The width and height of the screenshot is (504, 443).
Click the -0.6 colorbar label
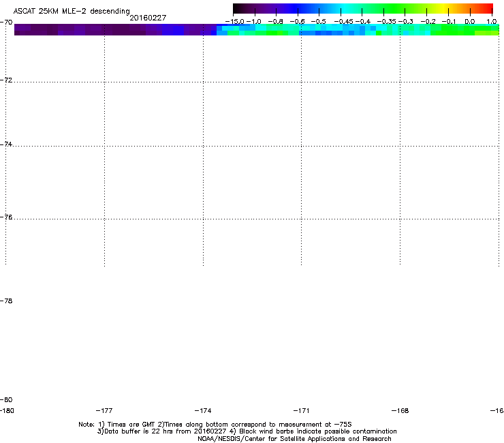click(x=298, y=22)
